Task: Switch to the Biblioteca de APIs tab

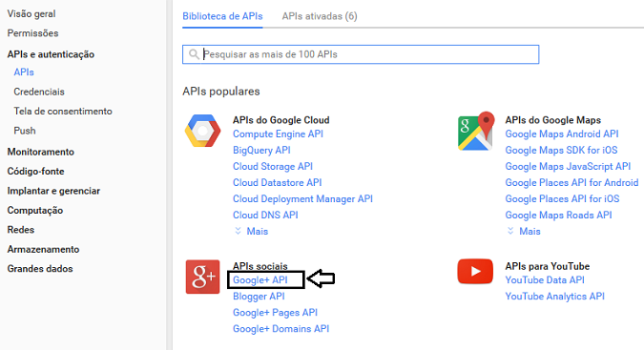Action: click(222, 16)
